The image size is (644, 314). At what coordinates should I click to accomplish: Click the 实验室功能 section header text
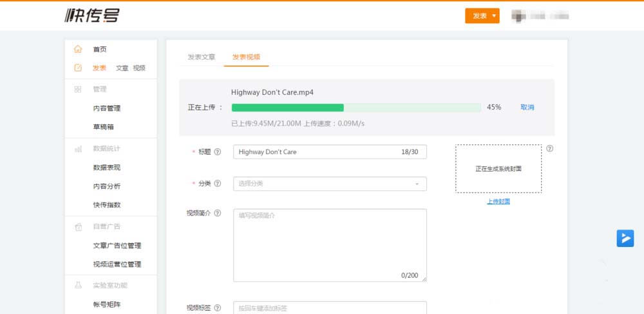pyautogui.click(x=110, y=285)
